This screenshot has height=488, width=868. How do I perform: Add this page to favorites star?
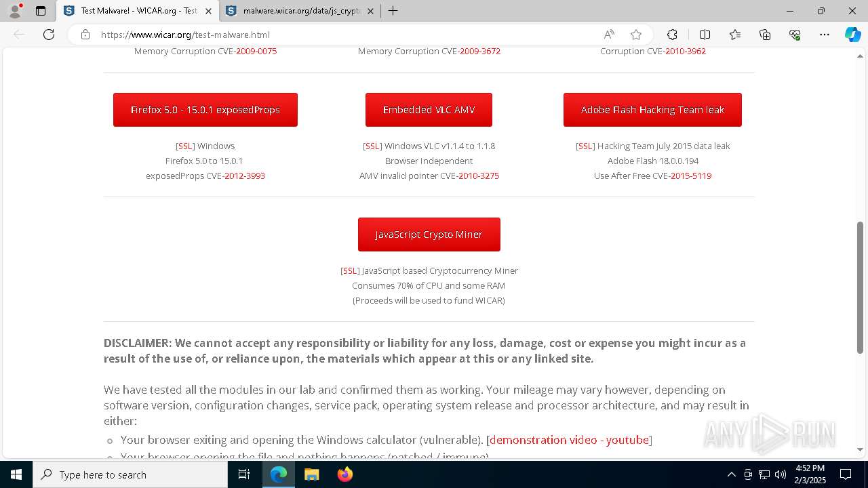[x=635, y=35]
